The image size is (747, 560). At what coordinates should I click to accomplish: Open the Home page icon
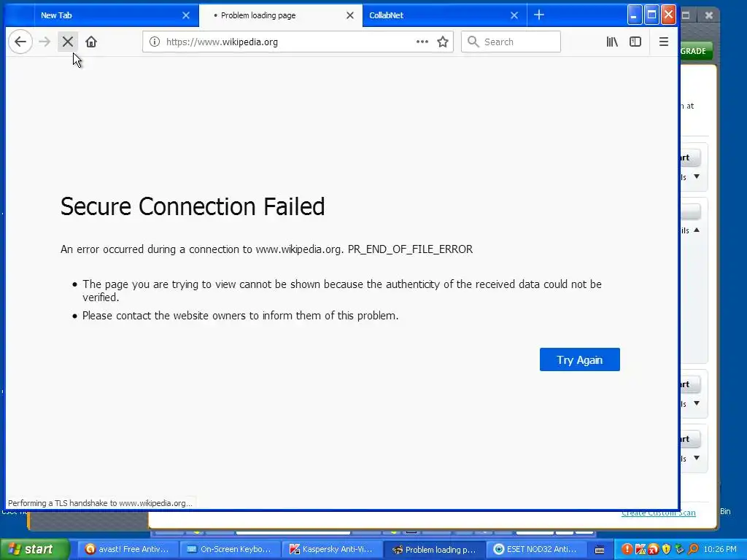[91, 42]
